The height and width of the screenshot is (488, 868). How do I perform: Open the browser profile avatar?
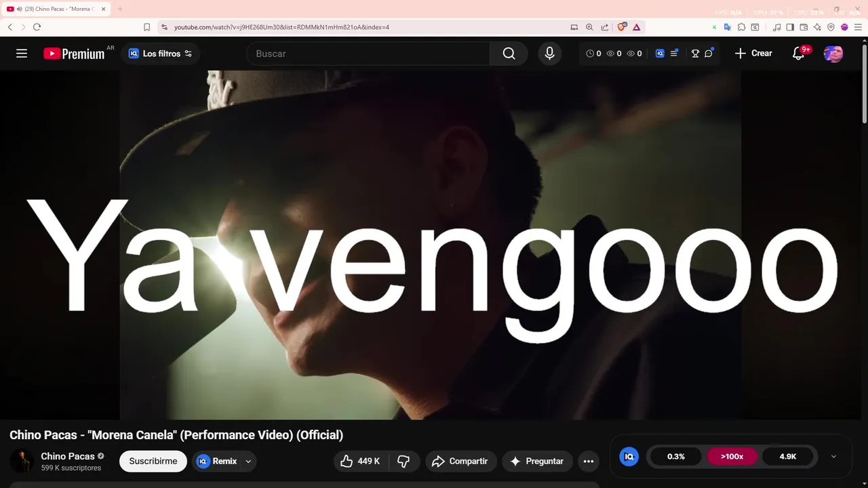pos(844,27)
